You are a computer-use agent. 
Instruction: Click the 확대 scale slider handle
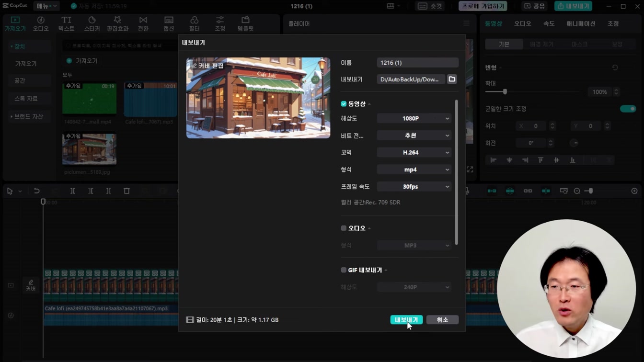point(505,91)
